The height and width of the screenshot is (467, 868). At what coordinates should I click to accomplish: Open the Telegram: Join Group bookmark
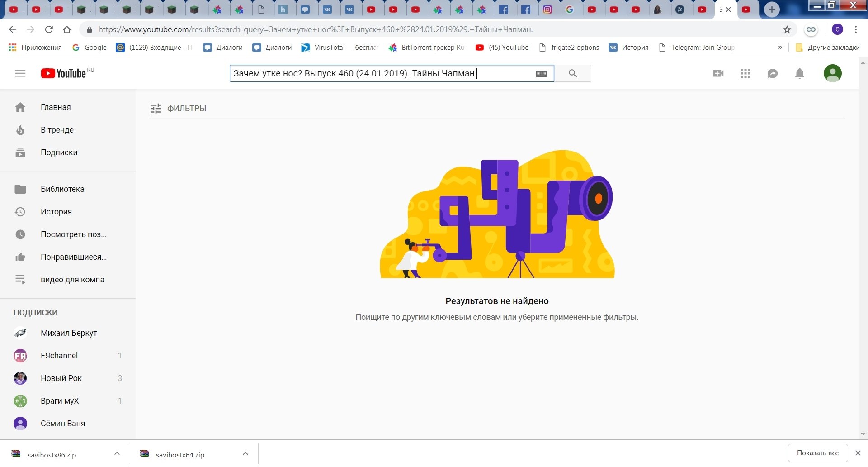tap(697, 48)
